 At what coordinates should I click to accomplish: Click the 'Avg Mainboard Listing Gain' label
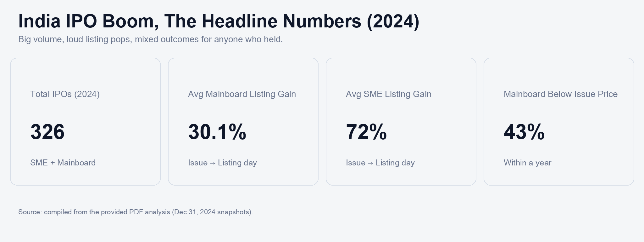tap(242, 94)
